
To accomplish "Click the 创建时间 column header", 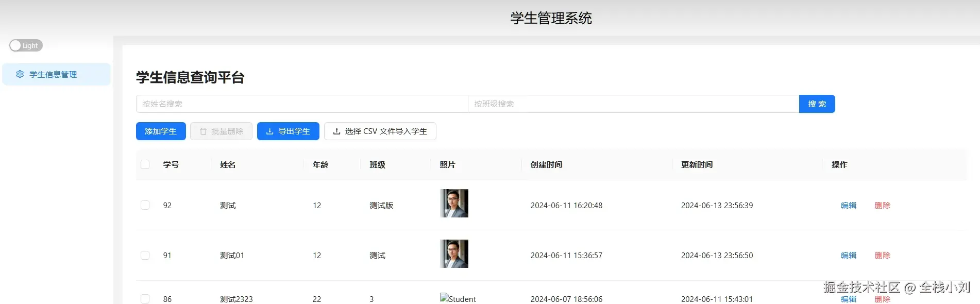I will pos(547,164).
